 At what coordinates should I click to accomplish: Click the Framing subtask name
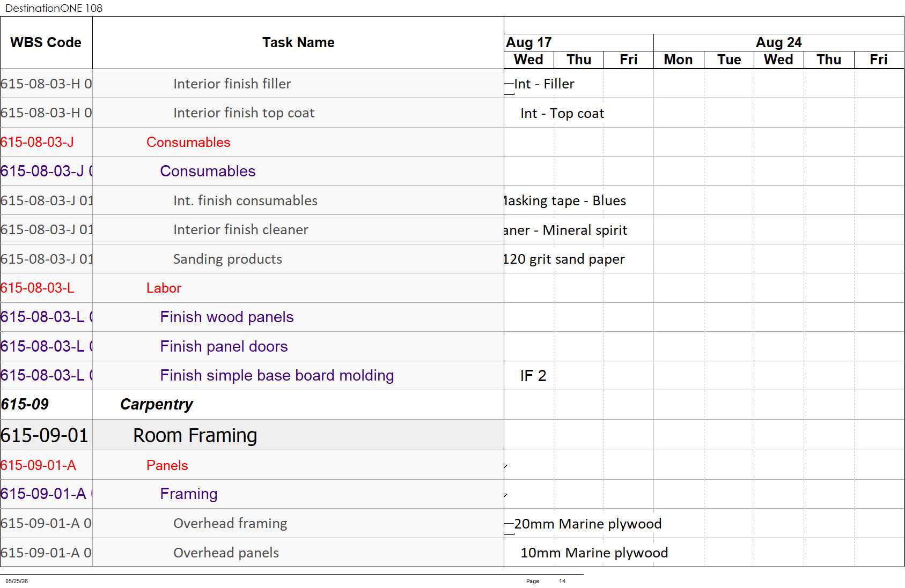coord(188,494)
